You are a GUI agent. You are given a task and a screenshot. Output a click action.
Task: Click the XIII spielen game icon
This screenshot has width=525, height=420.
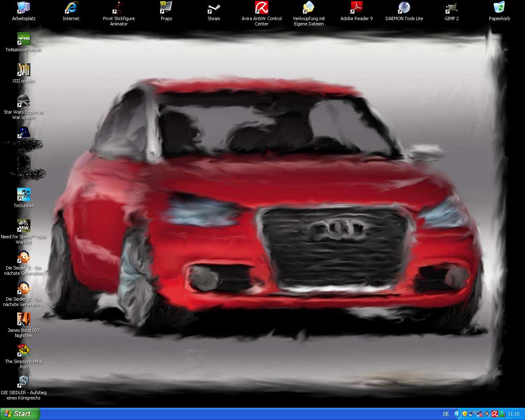(x=23, y=70)
